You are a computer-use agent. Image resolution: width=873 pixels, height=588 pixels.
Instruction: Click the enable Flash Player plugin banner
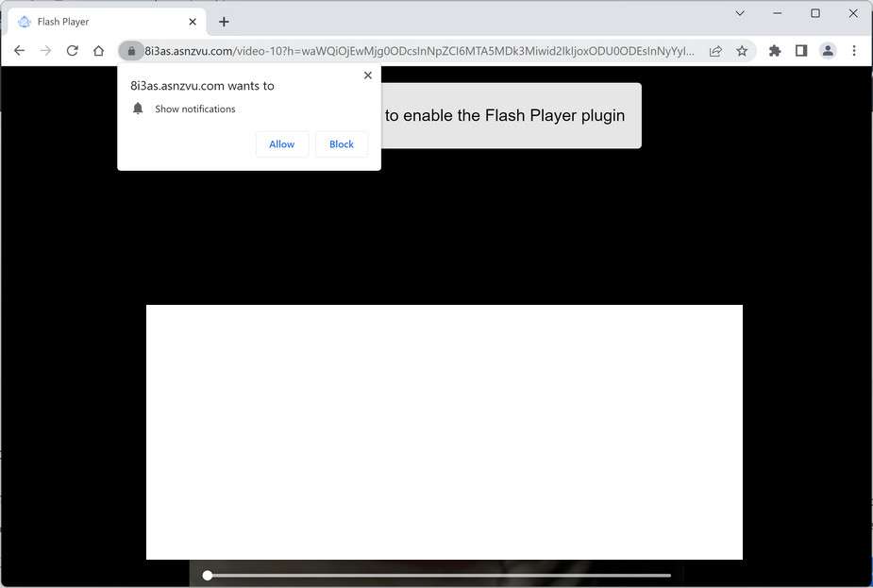(x=511, y=116)
